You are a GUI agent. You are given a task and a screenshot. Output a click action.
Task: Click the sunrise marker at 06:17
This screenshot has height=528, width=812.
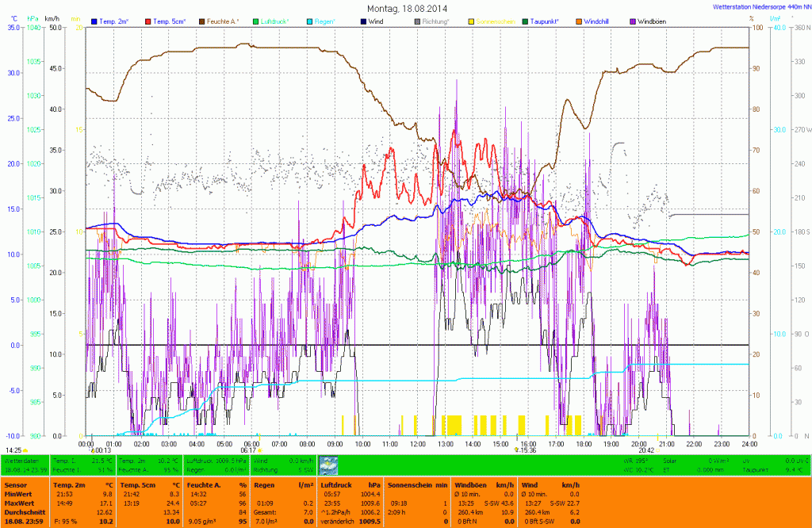pos(259,450)
